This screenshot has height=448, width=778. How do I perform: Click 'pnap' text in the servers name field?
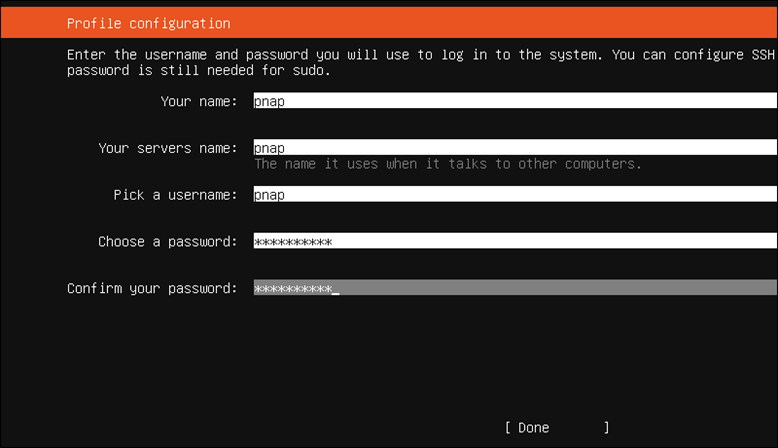[x=269, y=148]
